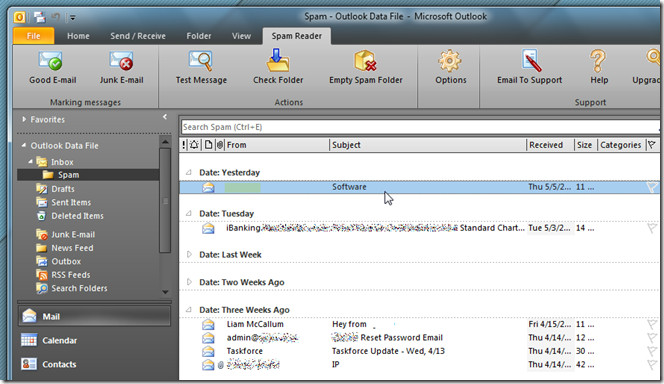664x384 pixels.
Task: Flag the Liam McCallum message
Action: (x=652, y=324)
